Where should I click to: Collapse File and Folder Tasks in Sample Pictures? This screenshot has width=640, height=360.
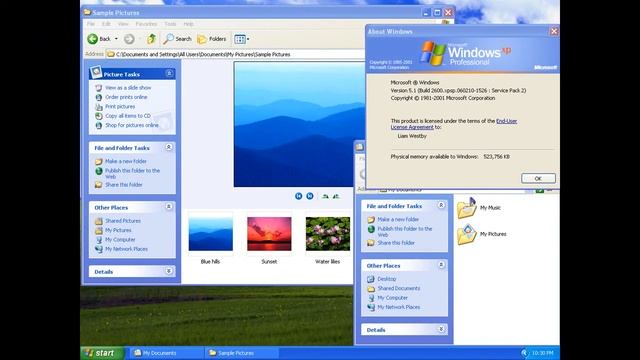(x=169, y=147)
